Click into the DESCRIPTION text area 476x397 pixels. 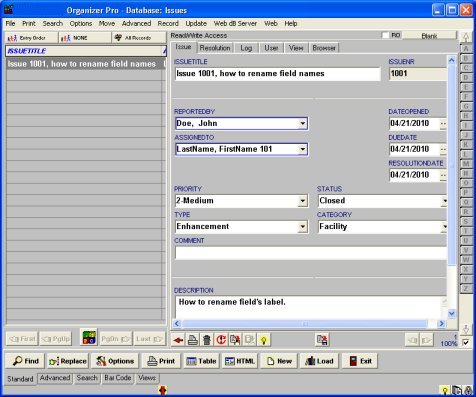(x=311, y=307)
